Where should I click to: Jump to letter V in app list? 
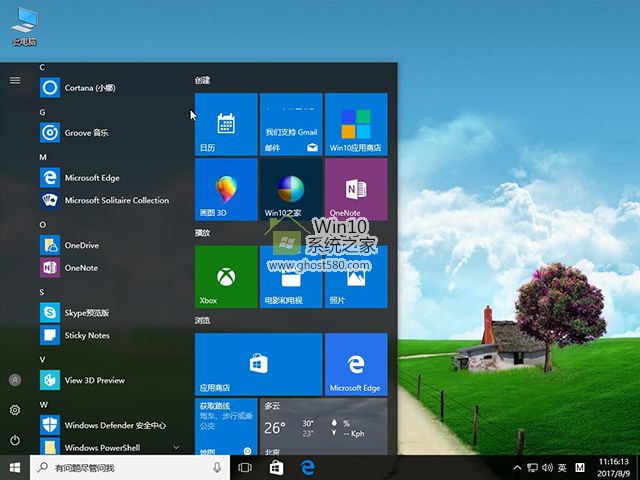coord(42,359)
